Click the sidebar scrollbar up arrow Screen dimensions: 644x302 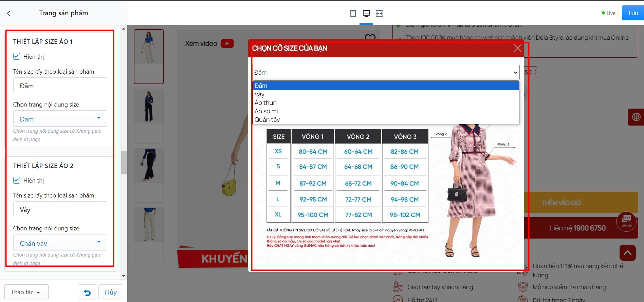[x=124, y=29]
